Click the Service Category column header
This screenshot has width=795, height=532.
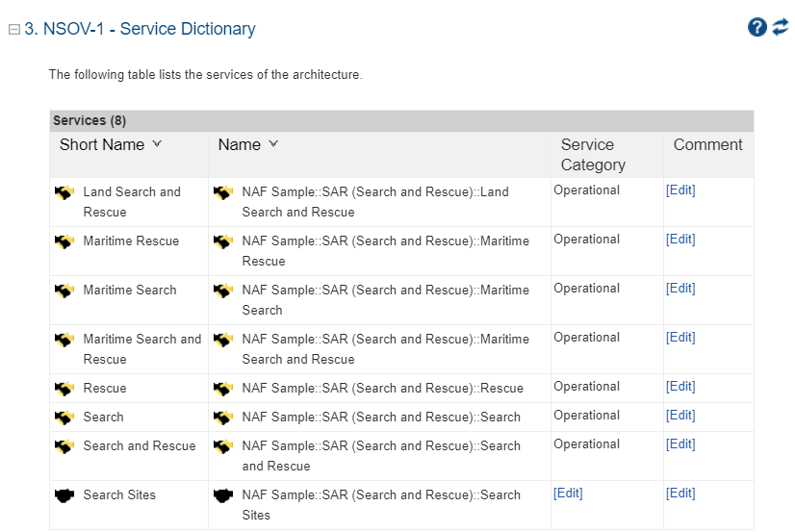[593, 155]
